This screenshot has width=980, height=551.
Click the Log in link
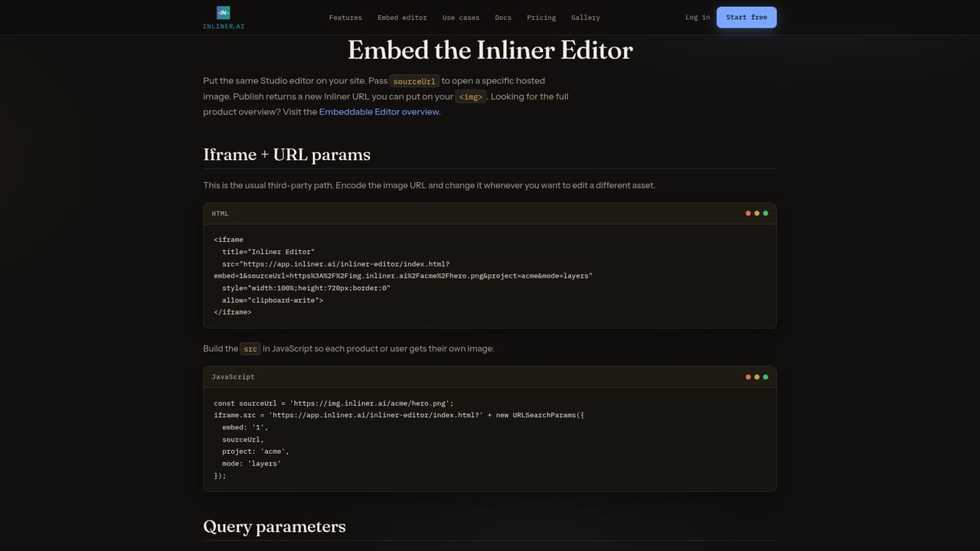(x=697, y=17)
